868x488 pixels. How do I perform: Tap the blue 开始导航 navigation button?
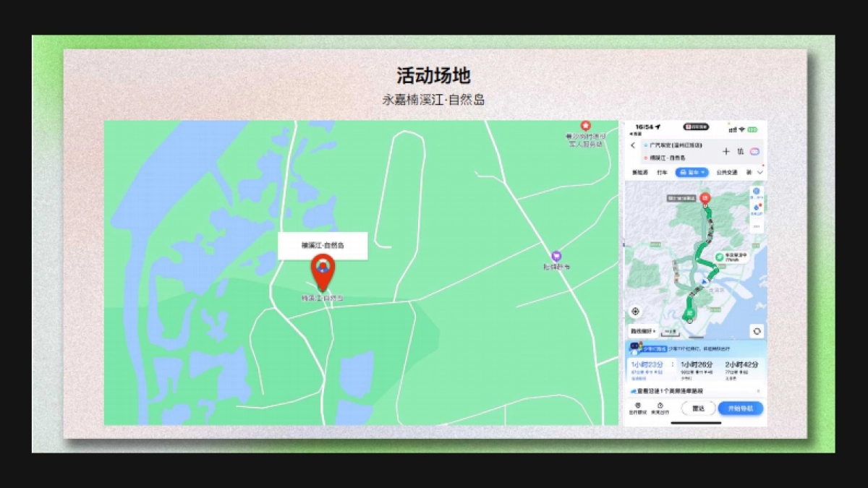point(741,408)
